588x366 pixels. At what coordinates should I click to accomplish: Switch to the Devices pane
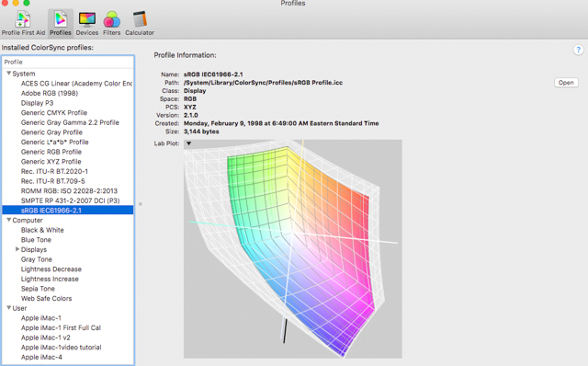coord(87,23)
